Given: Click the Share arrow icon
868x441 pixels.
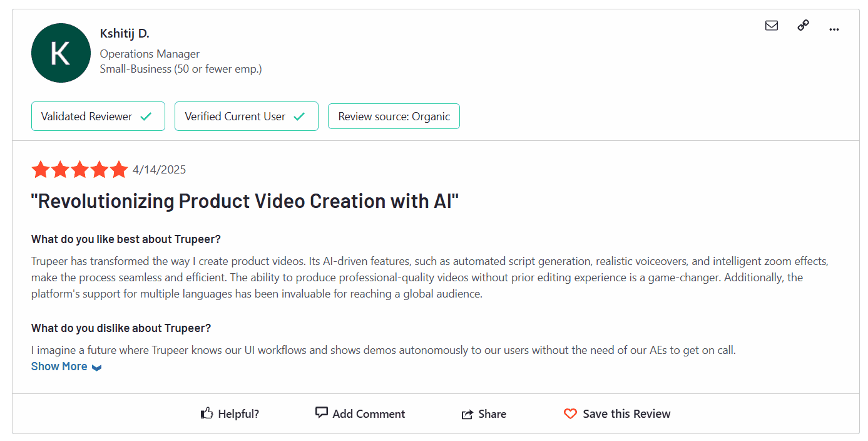Looking at the screenshot, I should [x=467, y=413].
